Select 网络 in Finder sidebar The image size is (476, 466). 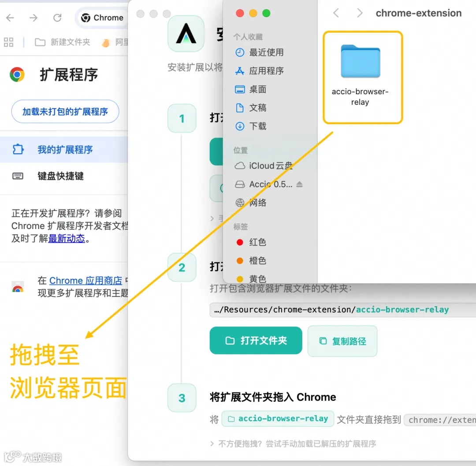click(x=251, y=203)
